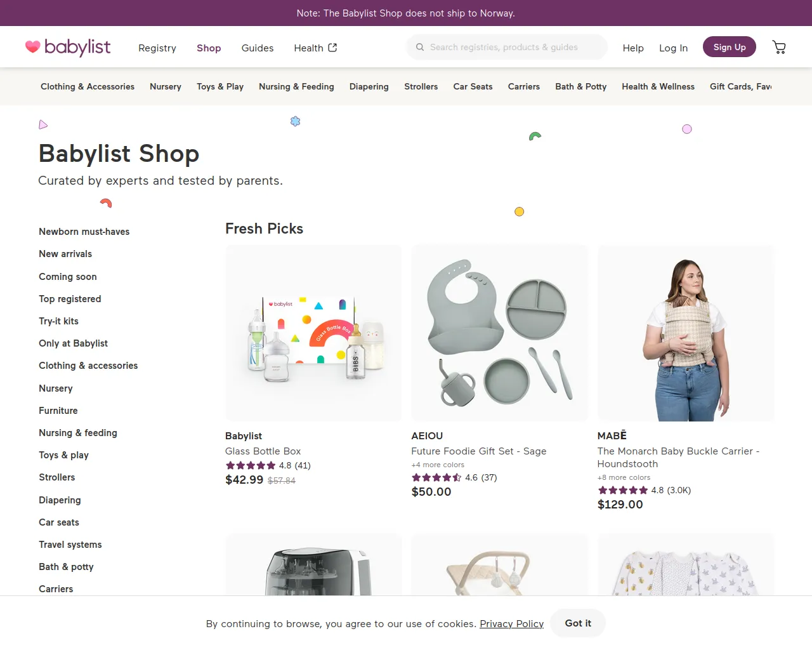Open the Privacy Policy link
812x650 pixels.
click(x=511, y=624)
